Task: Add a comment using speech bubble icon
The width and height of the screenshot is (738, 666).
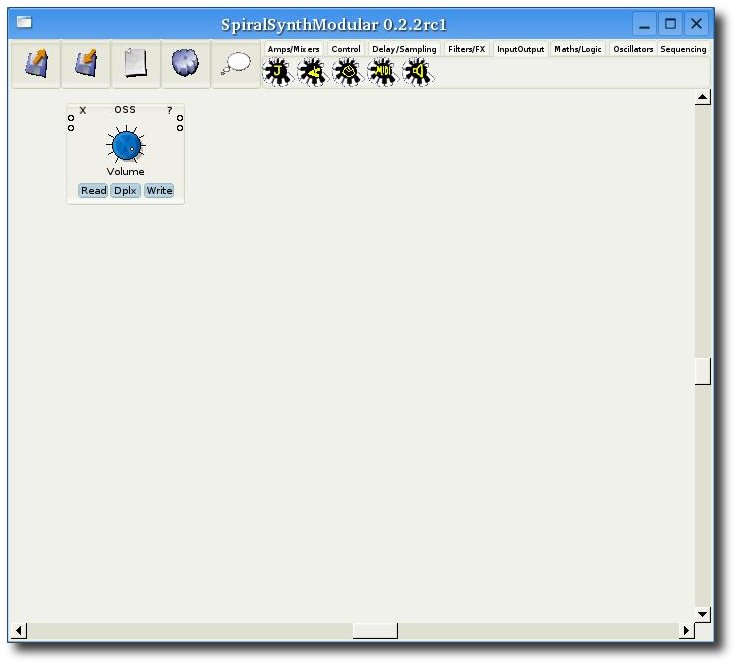Action: point(236,64)
